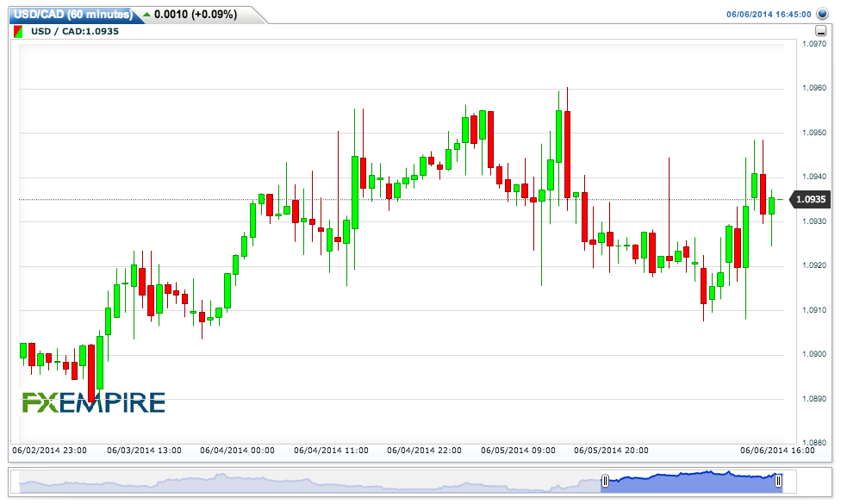This screenshot has height=504, width=841.
Task: Click the highlighted blue range in overview chart
Action: (x=692, y=482)
